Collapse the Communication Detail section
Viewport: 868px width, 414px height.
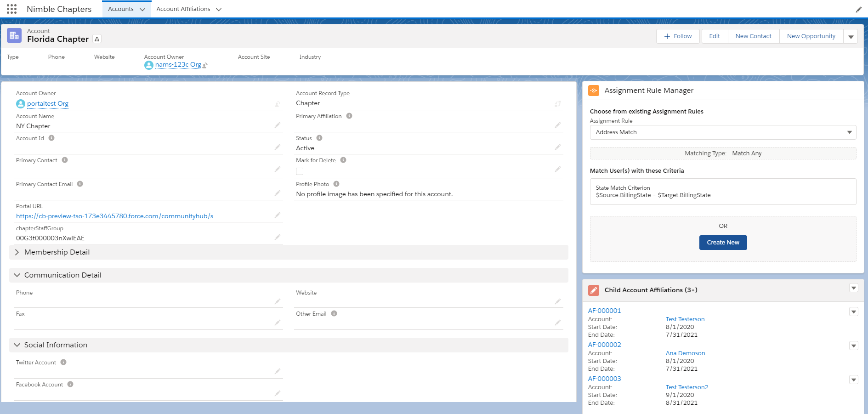click(x=17, y=275)
